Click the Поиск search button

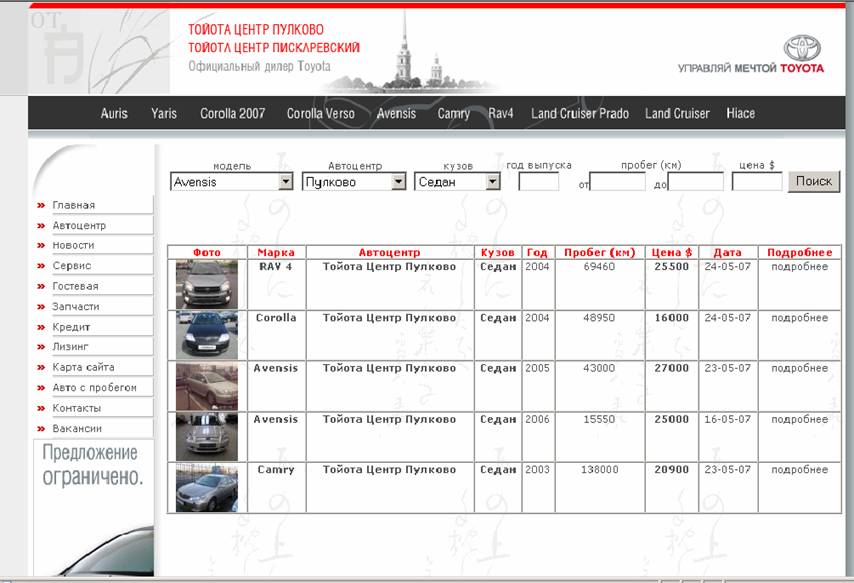(x=814, y=181)
